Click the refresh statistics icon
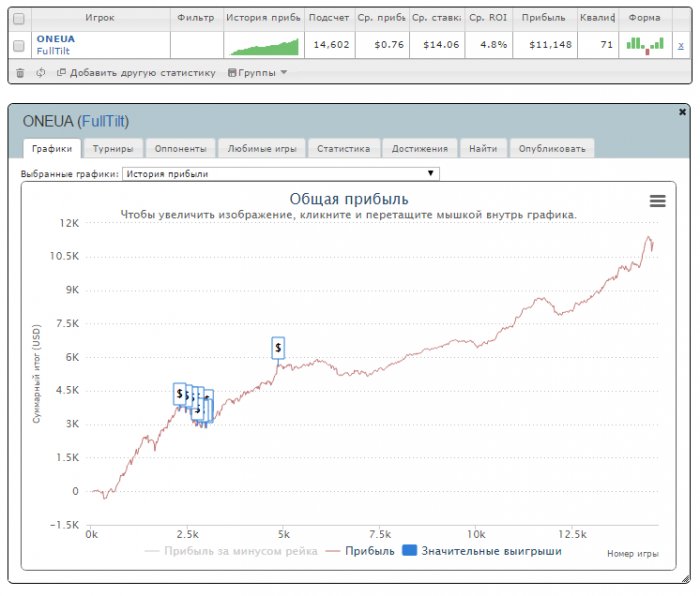Viewport: 700px width, 596px height. (41, 72)
